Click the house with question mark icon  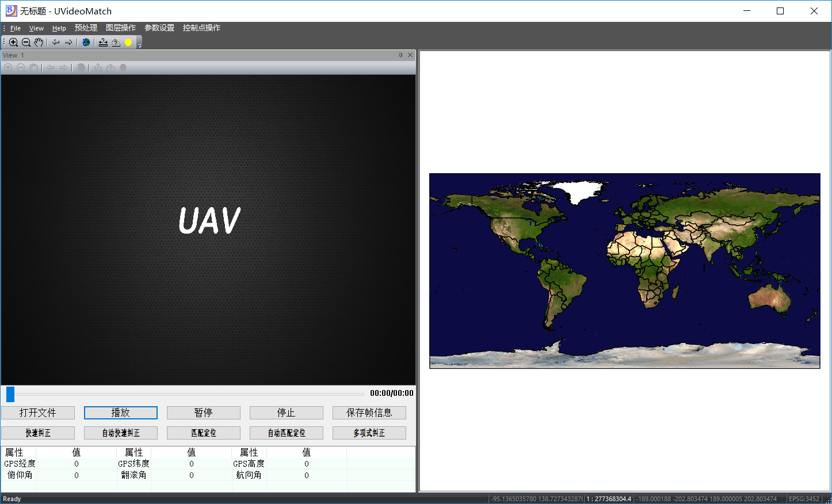116,42
